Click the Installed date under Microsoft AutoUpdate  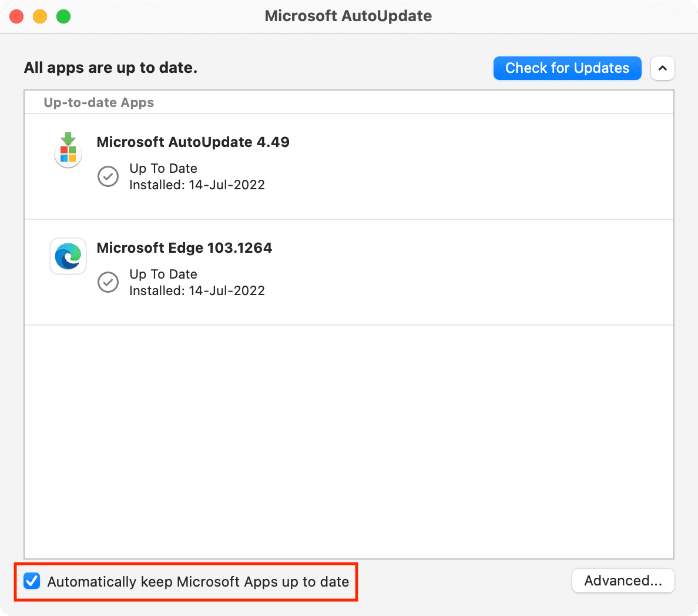(197, 185)
